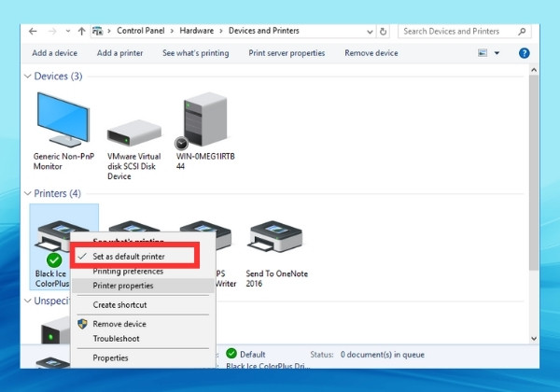Refresh the Devices and Printers view

pos(384,32)
